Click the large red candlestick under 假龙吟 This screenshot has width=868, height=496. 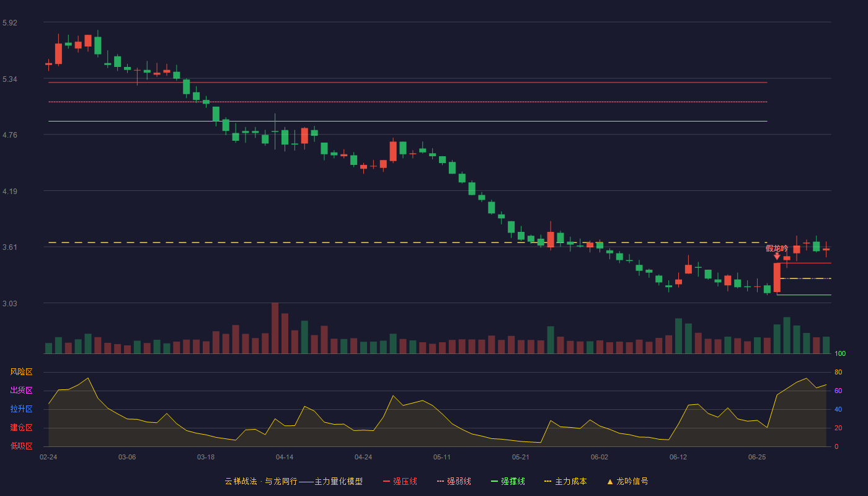(x=777, y=277)
